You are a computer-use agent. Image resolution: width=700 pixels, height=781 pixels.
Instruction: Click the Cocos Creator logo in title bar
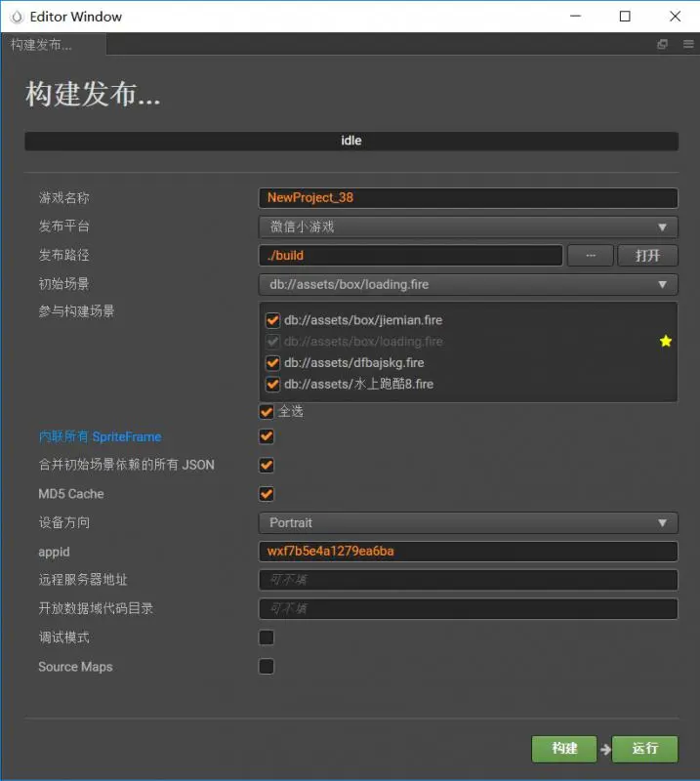[x=17, y=17]
